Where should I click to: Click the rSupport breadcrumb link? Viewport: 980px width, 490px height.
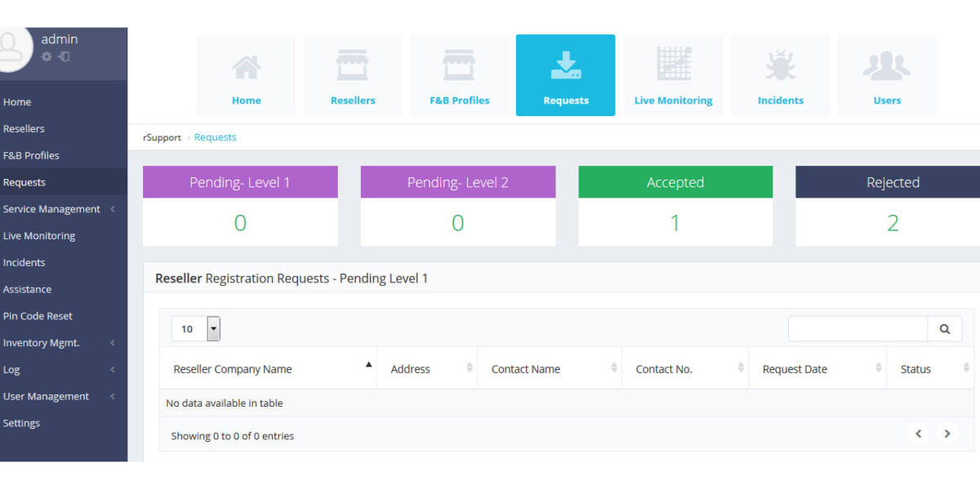click(162, 137)
